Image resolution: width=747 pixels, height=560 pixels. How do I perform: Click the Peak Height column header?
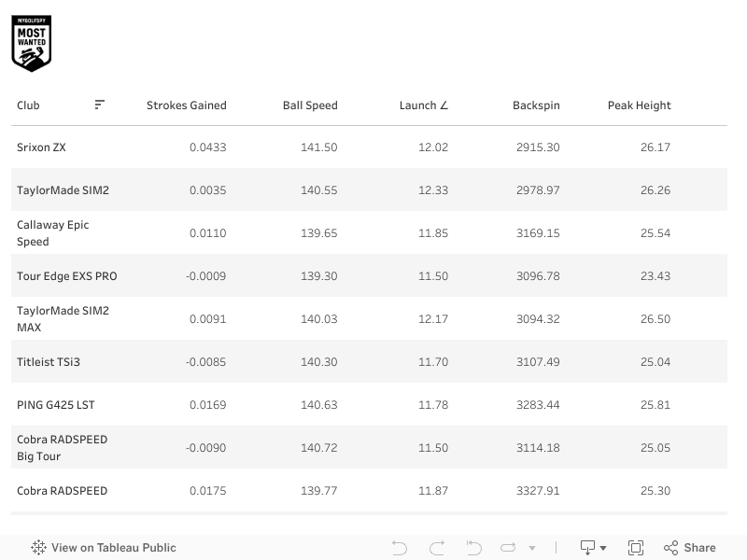pyautogui.click(x=639, y=105)
